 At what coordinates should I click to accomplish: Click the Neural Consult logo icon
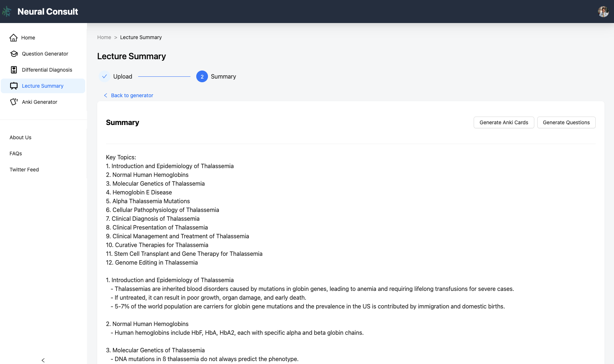point(7,12)
